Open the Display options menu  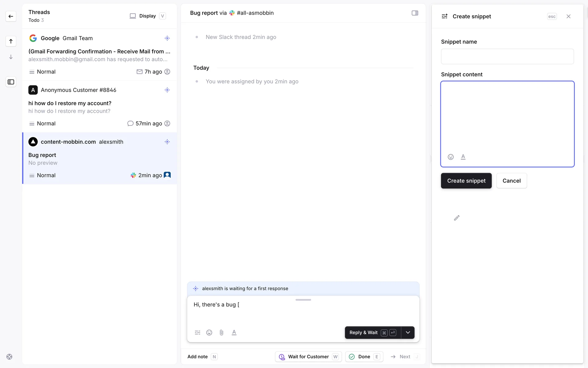click(x=147, y=16)
